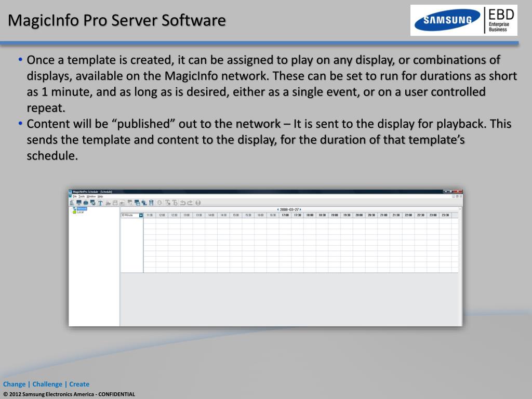Click the redo arrow toolbar icon

click(x=190, y=203)
